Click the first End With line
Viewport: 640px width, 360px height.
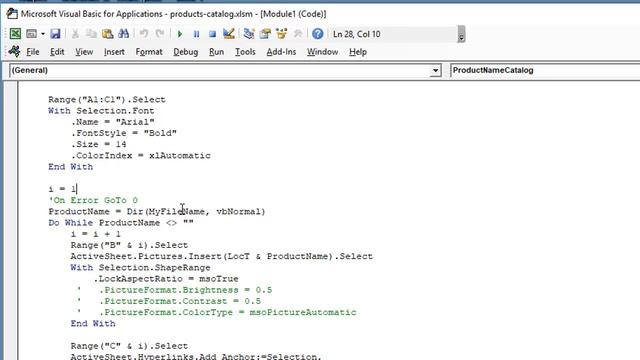click(71, 167)
